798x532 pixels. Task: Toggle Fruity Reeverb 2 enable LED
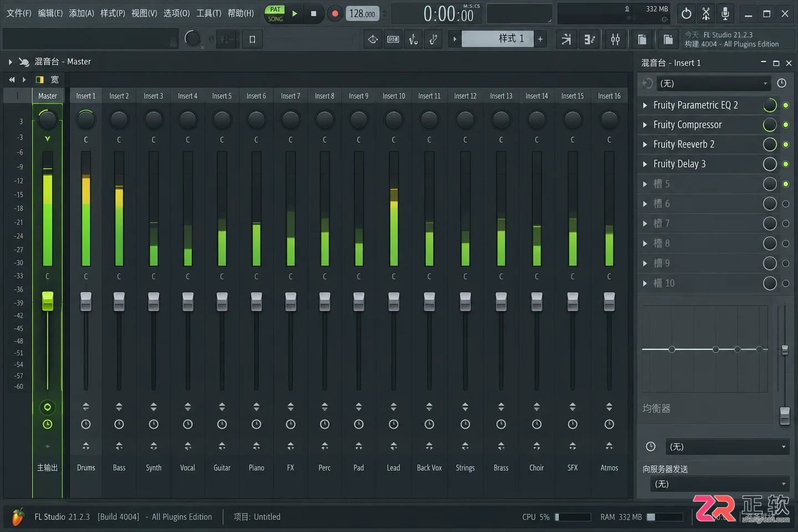[x=785, y=145]
